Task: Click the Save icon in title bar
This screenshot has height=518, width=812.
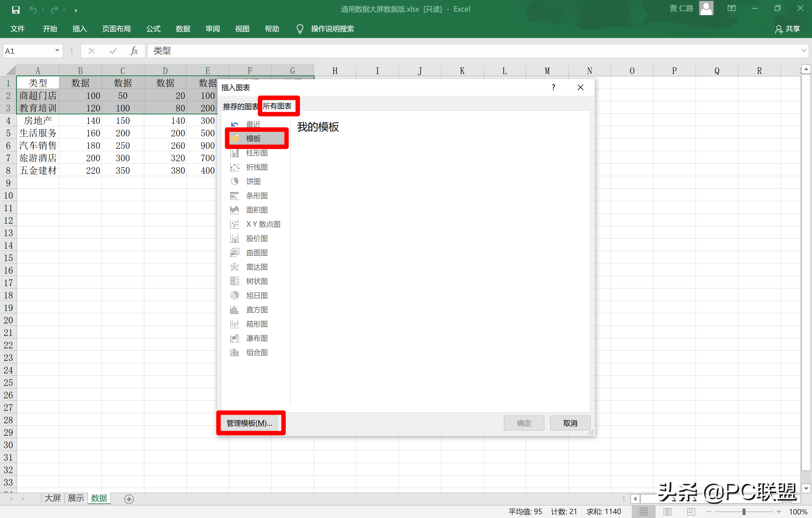Action: (x=15, y=10)
